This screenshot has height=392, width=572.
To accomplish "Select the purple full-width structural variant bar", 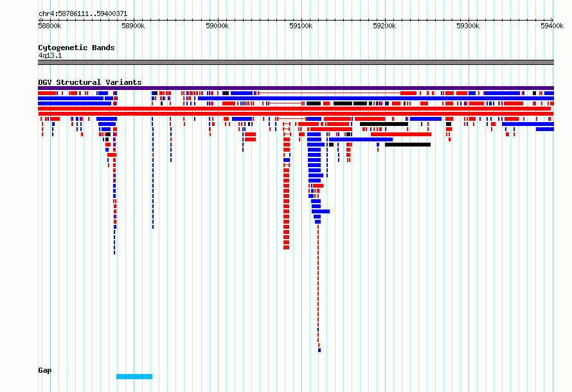I will [296, 88].
